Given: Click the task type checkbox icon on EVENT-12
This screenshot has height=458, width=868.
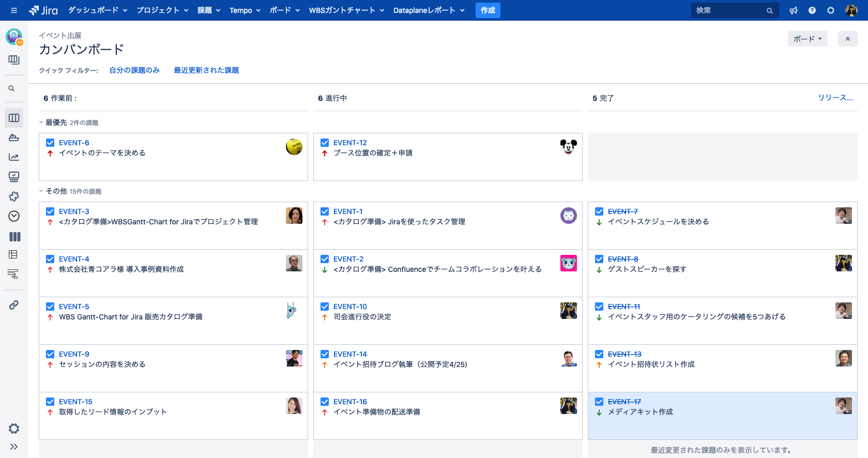Looking at the screenshot, I should click(325, 143).
